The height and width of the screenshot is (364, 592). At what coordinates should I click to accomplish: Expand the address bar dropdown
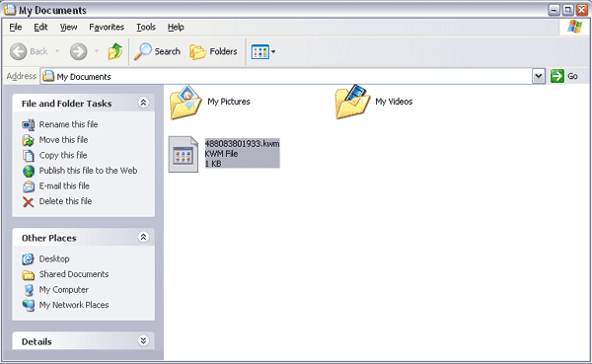(539, 76)
